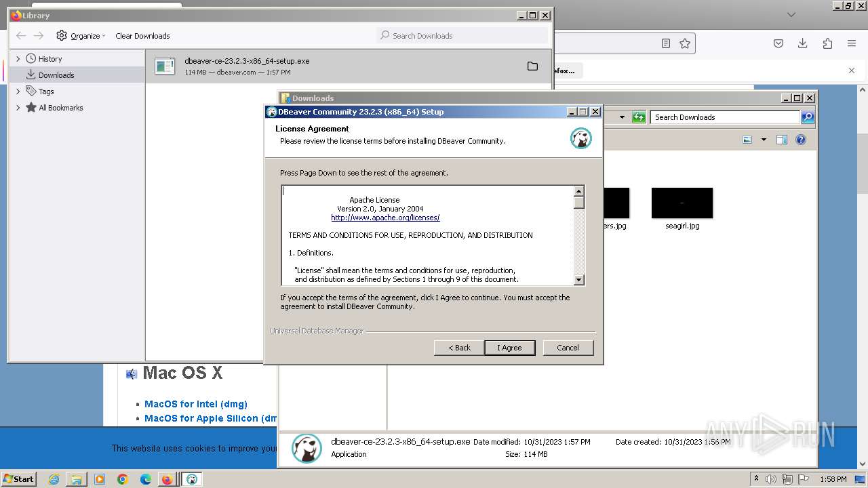868x488 pixels.
Task: Go back with the < Back button
Action: tap(459, 348)
